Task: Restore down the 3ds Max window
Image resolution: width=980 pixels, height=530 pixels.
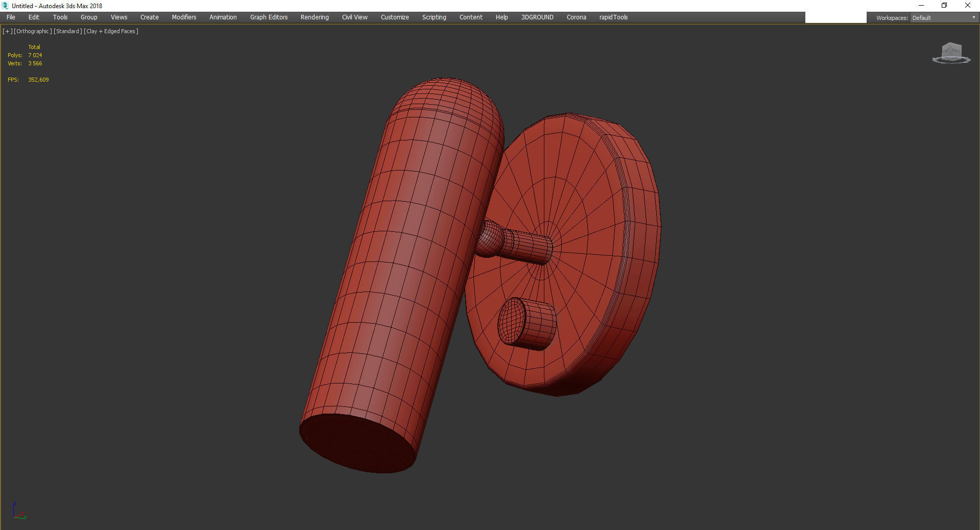Action: [x=944, y=6]
